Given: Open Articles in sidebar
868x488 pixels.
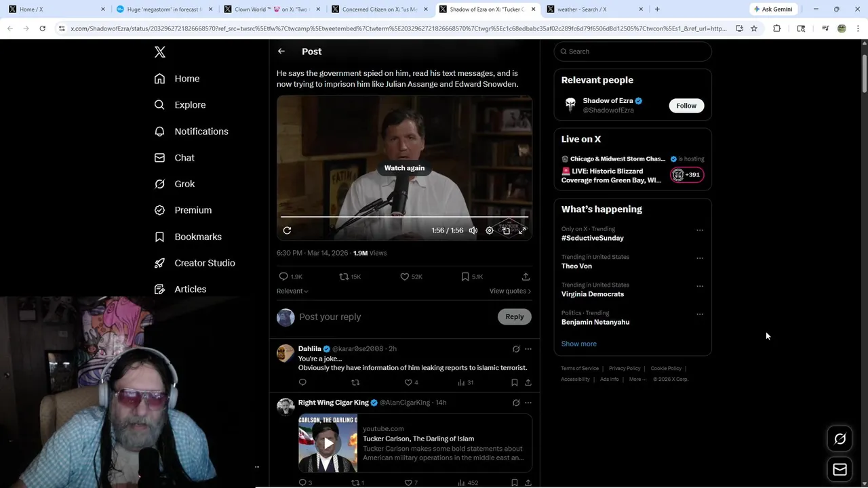Looking at the screenshot, I should click(x=180, y=289).
